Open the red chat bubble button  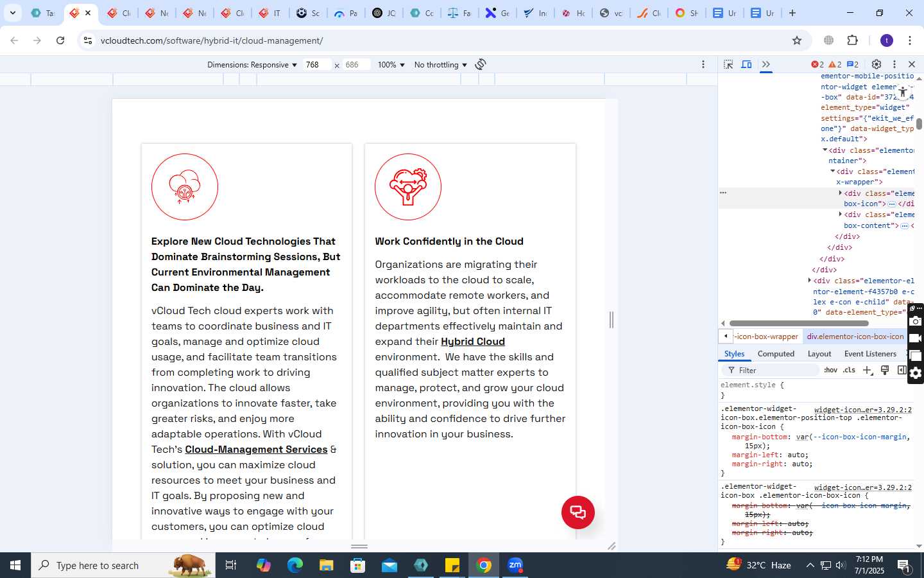[x=578, y=512]
